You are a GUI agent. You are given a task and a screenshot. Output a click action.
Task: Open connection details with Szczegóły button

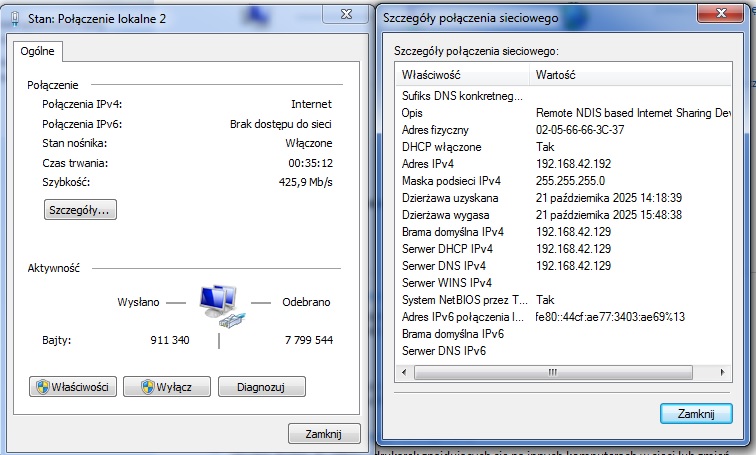tap(81, 210)
